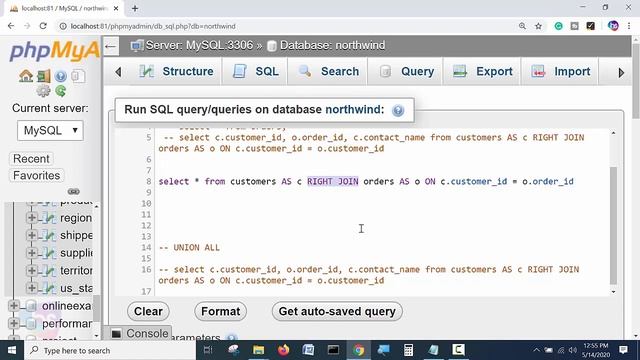Click Get auto-saved query button

pyautogui.click(x=337, y=311)
